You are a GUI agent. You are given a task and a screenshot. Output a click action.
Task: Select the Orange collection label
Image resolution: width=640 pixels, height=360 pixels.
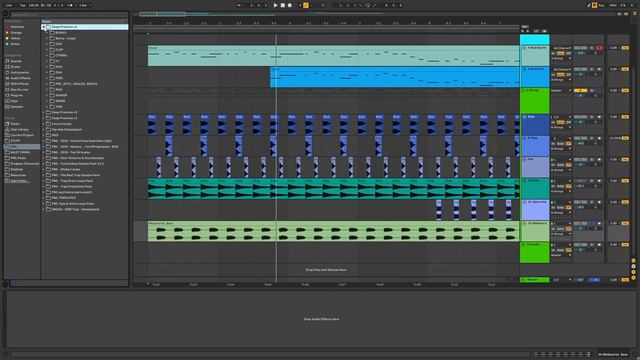16,32
